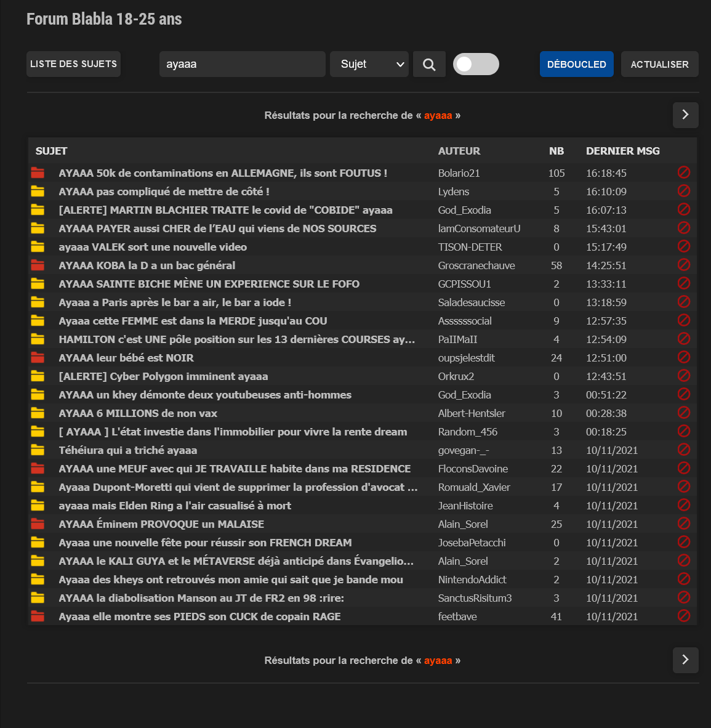Screen dimensions: 711x728
Task: Open topic Ayaaa Dupont-Moretti profession d'avocat
Action: [x=238, y=487]
